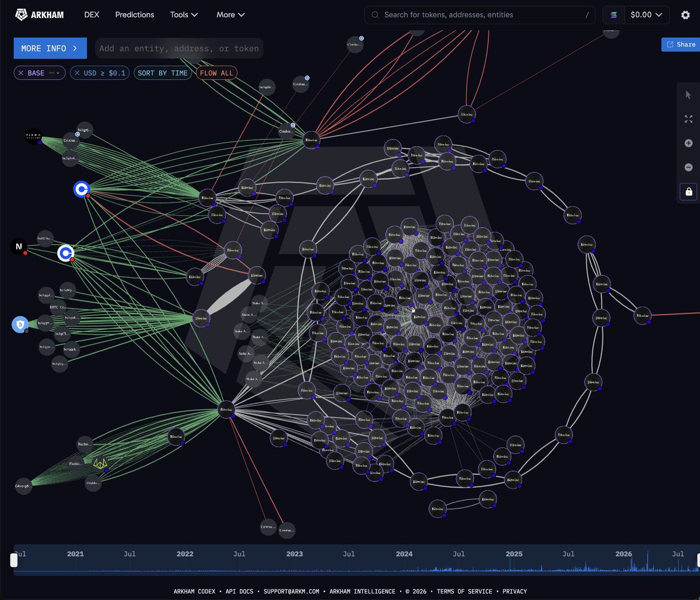Click the MORE INFO button
Screen dimensions: 700x600
pyautogui.click(x=50, y=48)
